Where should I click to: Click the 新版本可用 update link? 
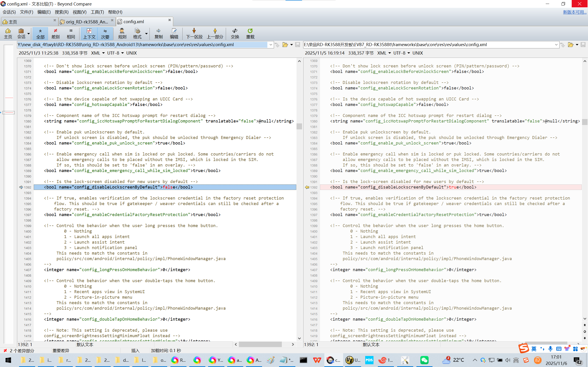pyautogui.click(x=574, y=12)
